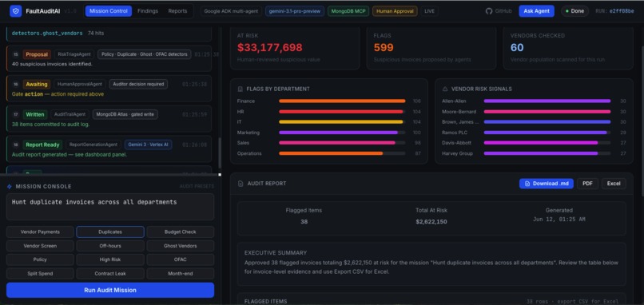644x305 pixels.
Task: Select the High Risk preset
Action: [110, 259]
